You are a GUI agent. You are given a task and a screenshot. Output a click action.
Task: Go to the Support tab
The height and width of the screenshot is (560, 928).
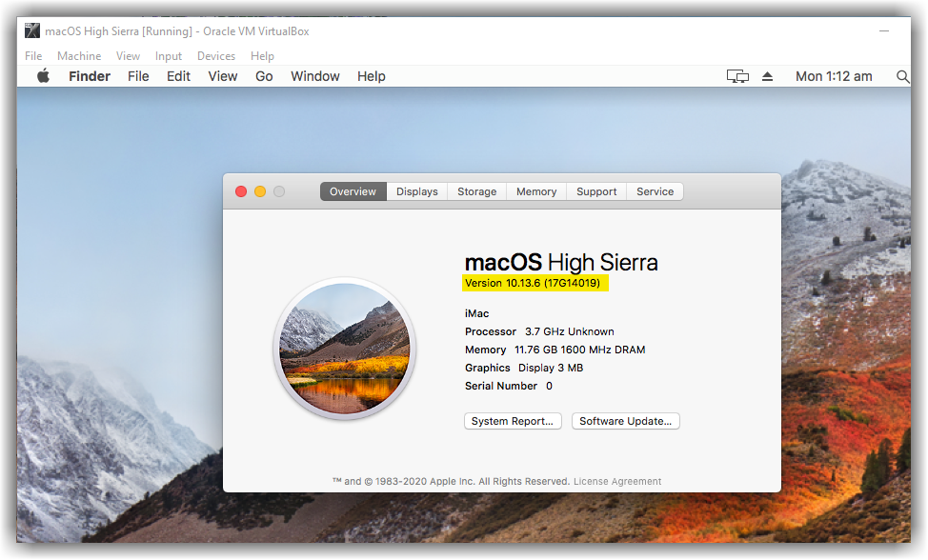point(596,191)
